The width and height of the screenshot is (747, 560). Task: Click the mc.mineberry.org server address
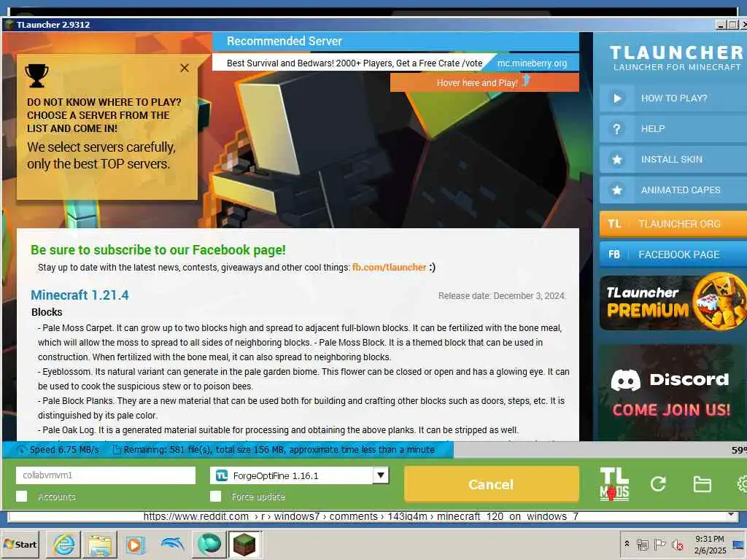(x=532, y=63)
